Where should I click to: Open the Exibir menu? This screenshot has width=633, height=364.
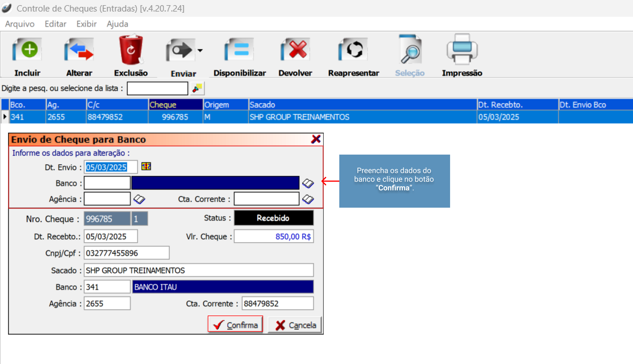[86, 24]
